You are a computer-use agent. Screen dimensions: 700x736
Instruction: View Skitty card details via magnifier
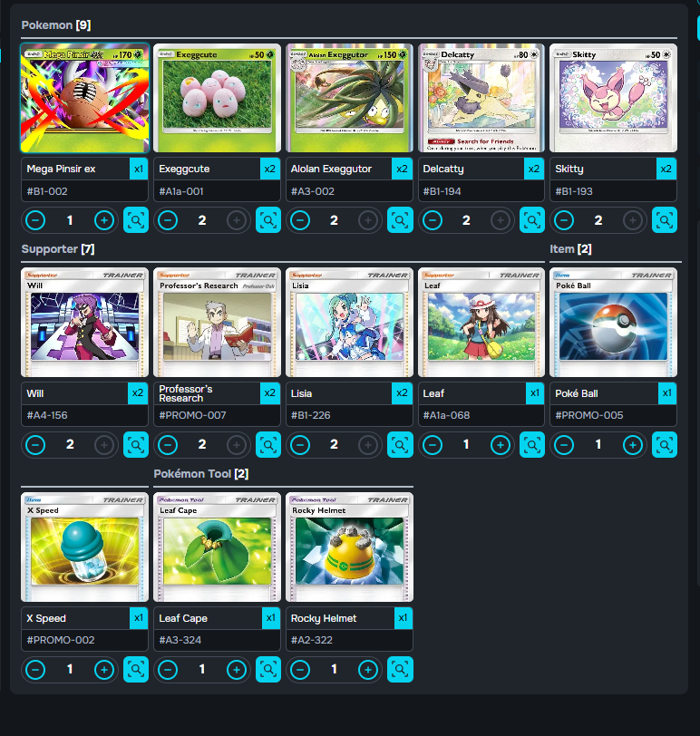tap(665, 220)
